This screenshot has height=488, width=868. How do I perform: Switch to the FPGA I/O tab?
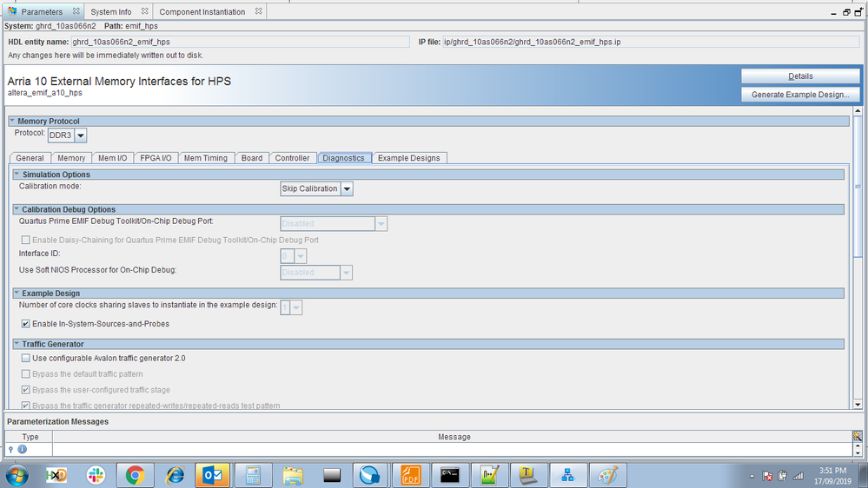coord(156,158)
